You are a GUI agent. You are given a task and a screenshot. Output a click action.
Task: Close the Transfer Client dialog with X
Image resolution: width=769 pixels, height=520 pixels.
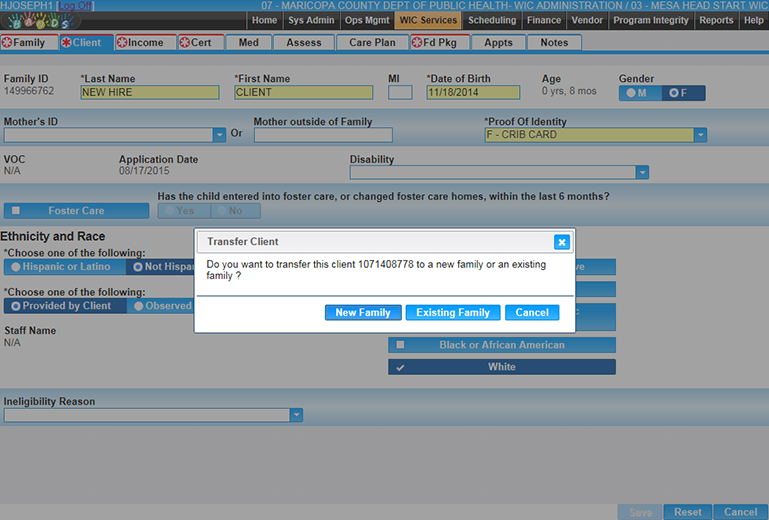pos(561,242)
